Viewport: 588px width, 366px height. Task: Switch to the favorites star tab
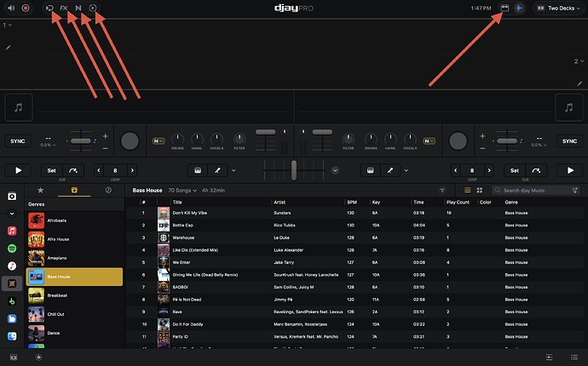pos(40,191)
